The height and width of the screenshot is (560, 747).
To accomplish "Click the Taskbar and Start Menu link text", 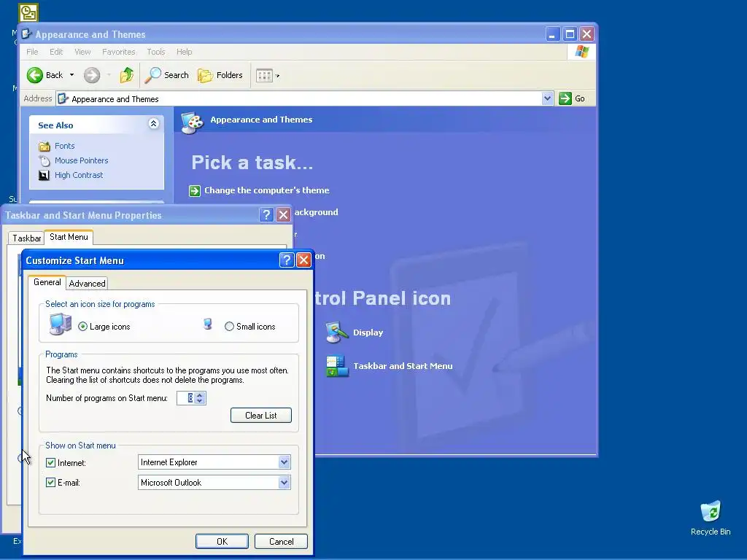I will tap(403, 366).
